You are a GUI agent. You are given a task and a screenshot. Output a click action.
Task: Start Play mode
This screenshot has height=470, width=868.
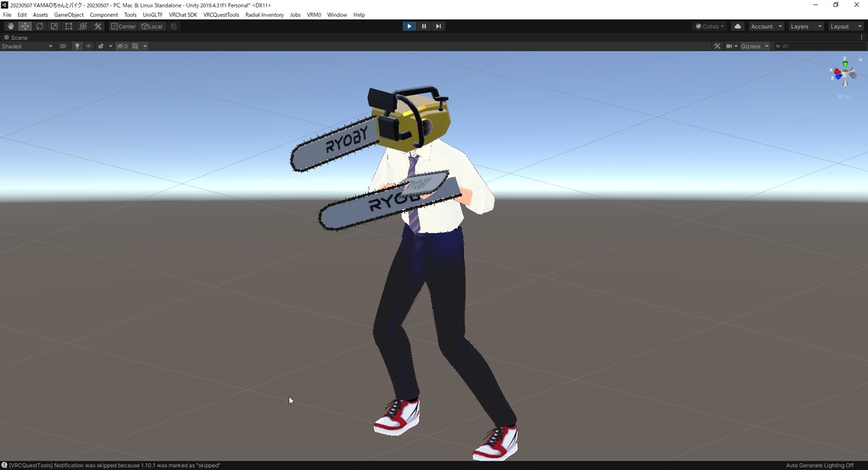point(409,26)
